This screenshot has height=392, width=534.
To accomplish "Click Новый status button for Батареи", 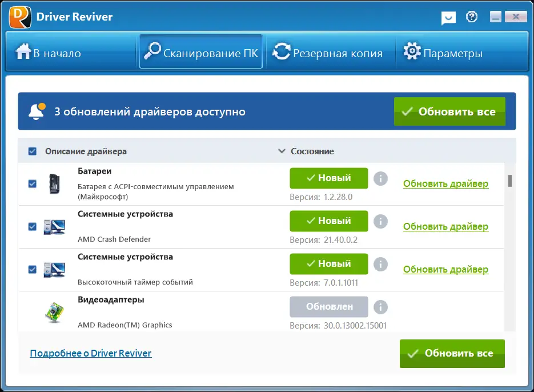I will click(329, 178).
